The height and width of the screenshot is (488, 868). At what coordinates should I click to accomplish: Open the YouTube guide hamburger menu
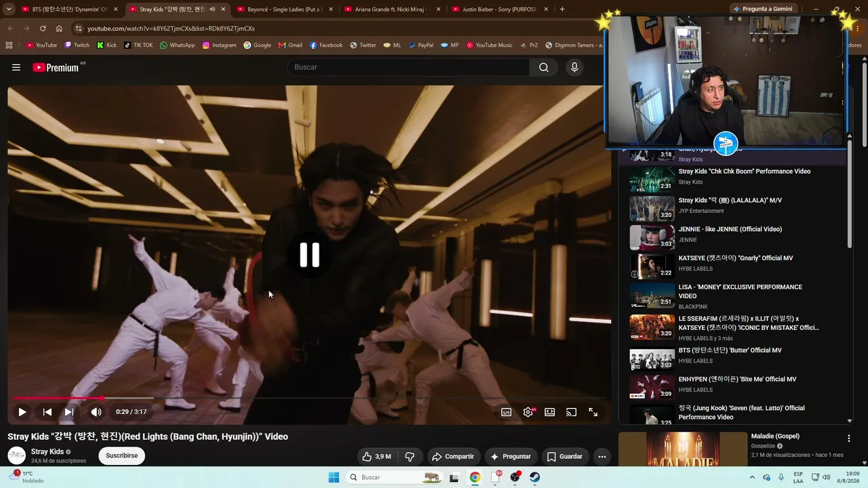click(x=16, y=67)
